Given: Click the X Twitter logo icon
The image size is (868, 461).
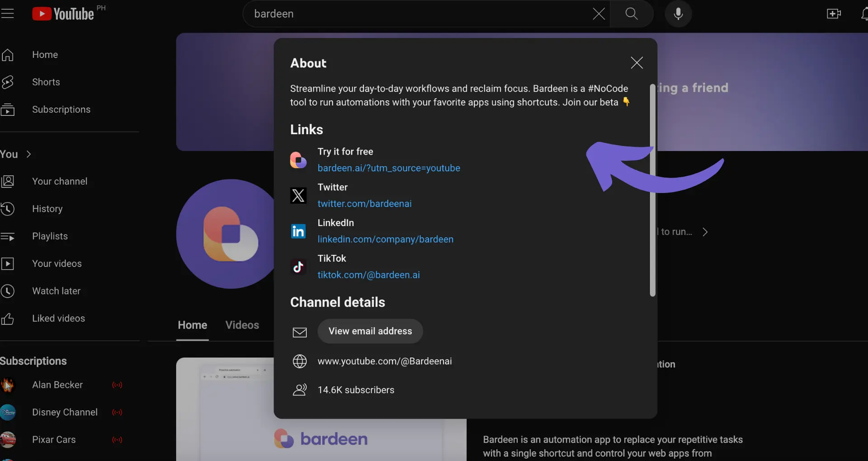Looking at the screenshot, I should tap(298, 196).
